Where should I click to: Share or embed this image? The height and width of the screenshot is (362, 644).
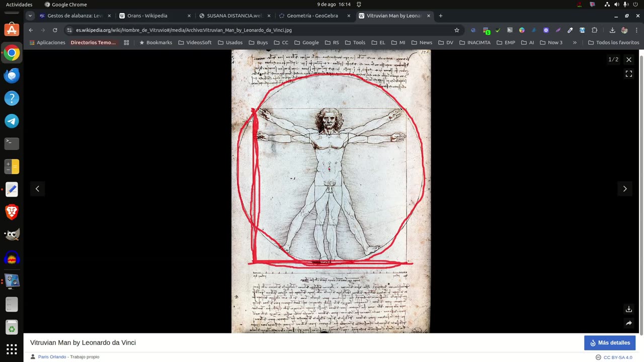coord(628,323)
